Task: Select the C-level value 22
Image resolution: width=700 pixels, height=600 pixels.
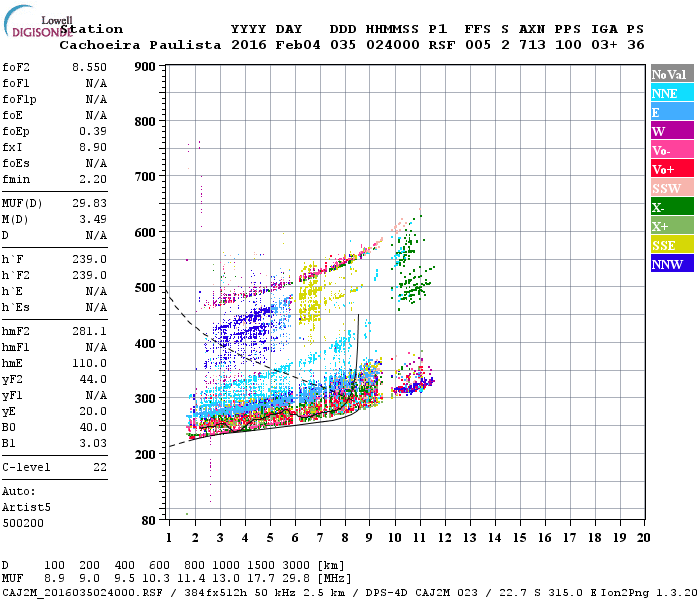Action: (x=100, y=467)
